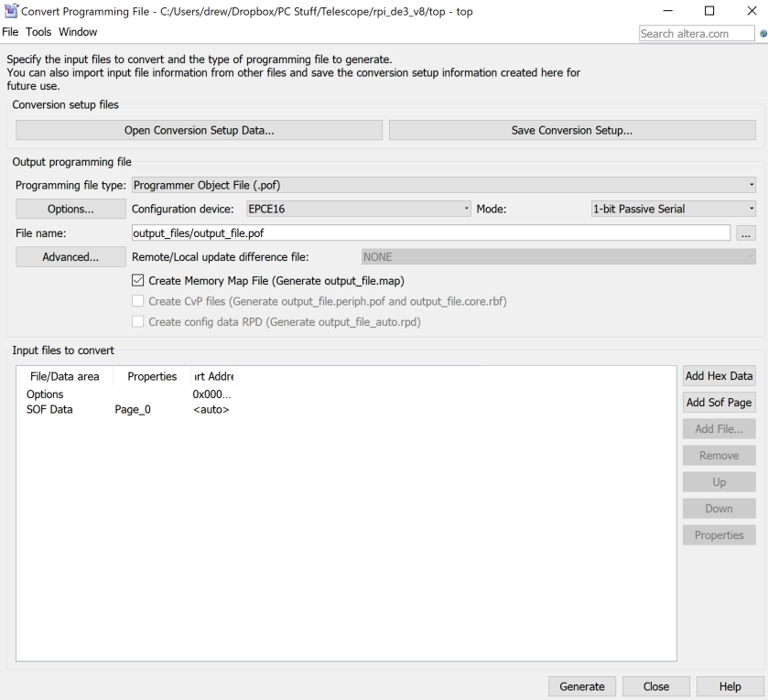768x700 pixels.
Task: Maximize the Convert Programming File window
Action: (x=709, y=11)
